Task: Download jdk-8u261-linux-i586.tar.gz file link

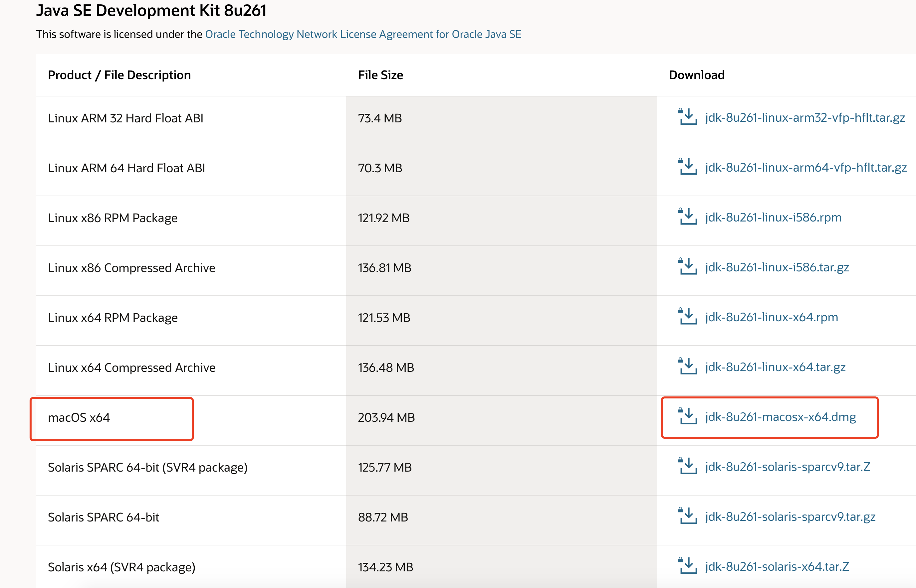Action: point(777,267)
